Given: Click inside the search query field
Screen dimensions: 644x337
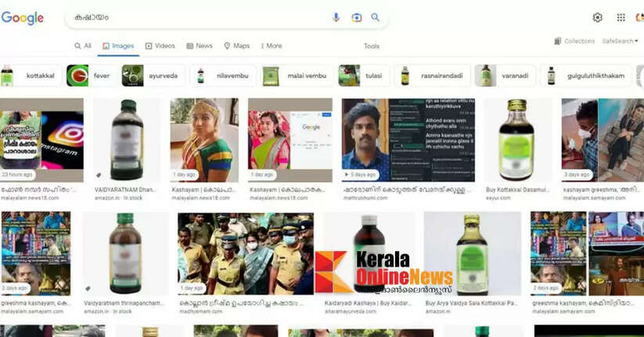Looking at the screenshot, I should 197,17.
